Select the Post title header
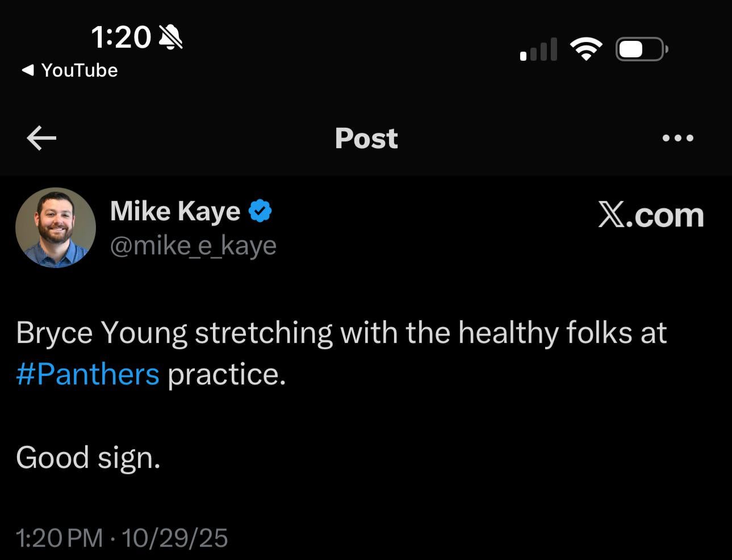Viewport: 732px width, 560px height. point(366,138)
